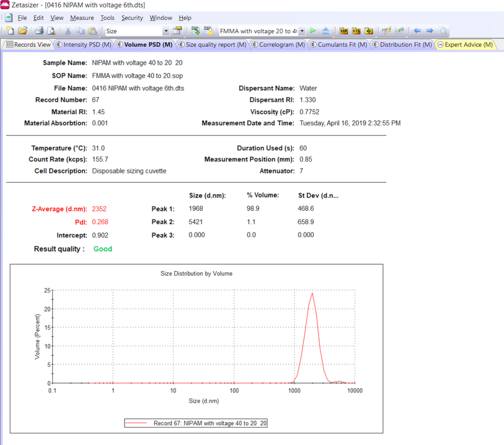
Task: Print the report with the printer icon
Action: coord(39,31)
